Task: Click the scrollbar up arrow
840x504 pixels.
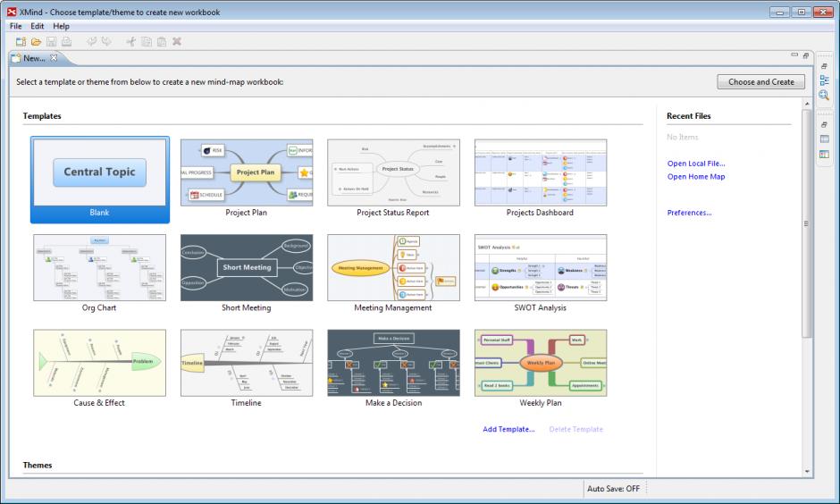Action: pos(807,103)
